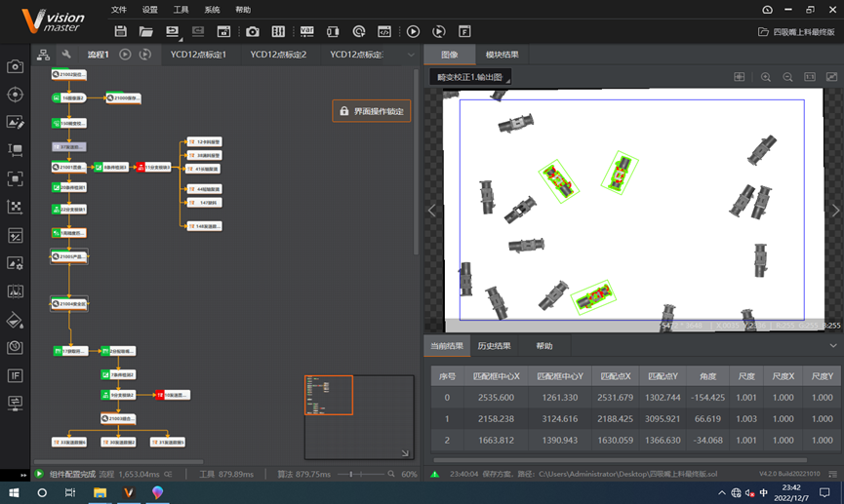844x504 pixels.
Task: Run solution once with toolbar play icon
Action: click(x=413, y=32)
